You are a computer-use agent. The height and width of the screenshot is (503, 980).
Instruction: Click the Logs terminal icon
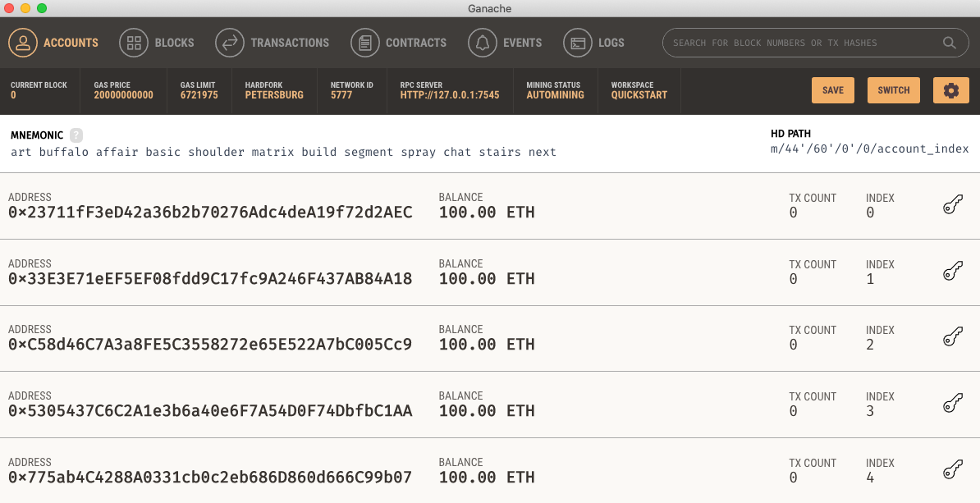[x=578, y=43]
